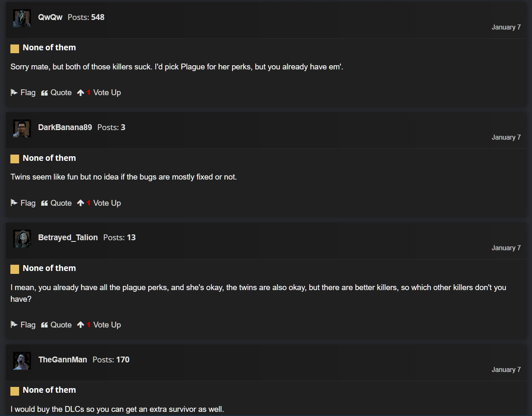532x416 pixels.
Task: Open QwQw's Ghostface avatar
Action: point(22,18)
